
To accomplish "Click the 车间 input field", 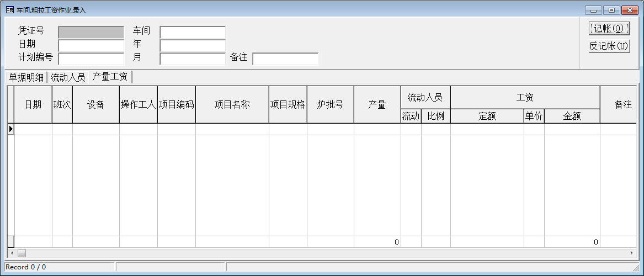I will click(x=193, y=33).
